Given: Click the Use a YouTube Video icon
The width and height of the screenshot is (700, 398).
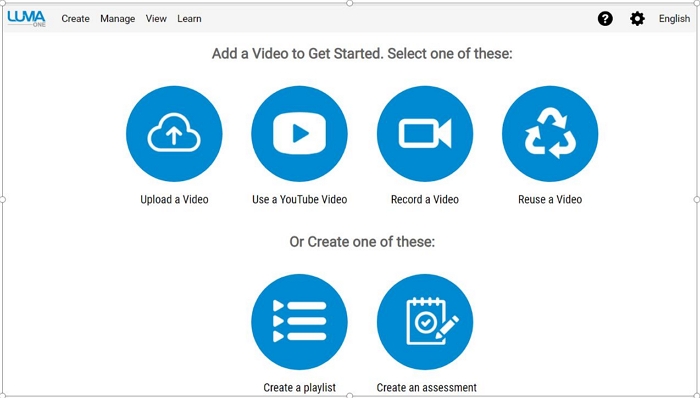Looking at the screenshot, I should (300, 134).
